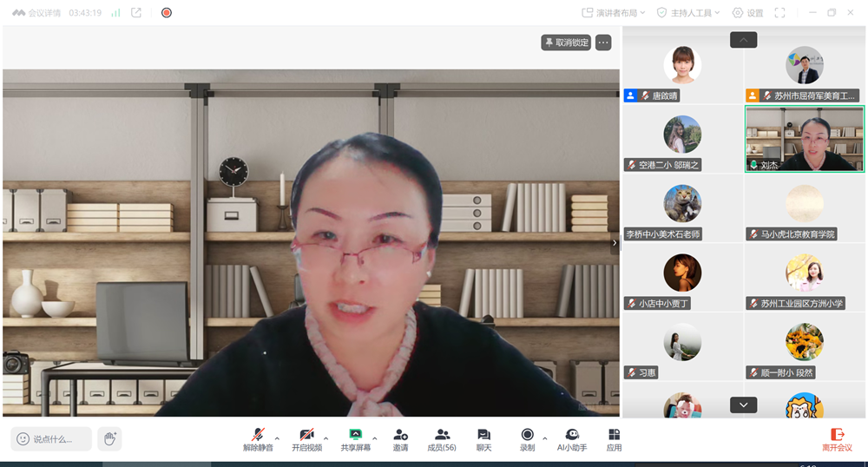Open the 聊天 chat panel
Image resolution: width=868 pixels, height=467 pixels.
point(483,439)
